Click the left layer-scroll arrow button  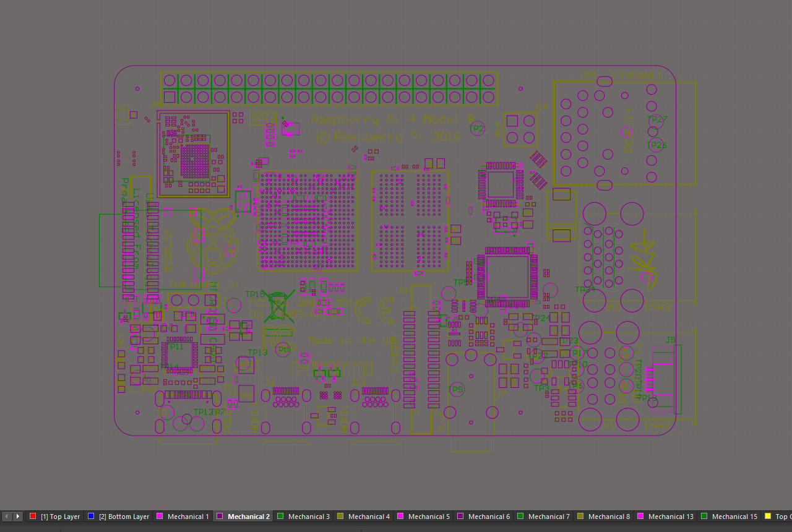click(x=6, y=516)
